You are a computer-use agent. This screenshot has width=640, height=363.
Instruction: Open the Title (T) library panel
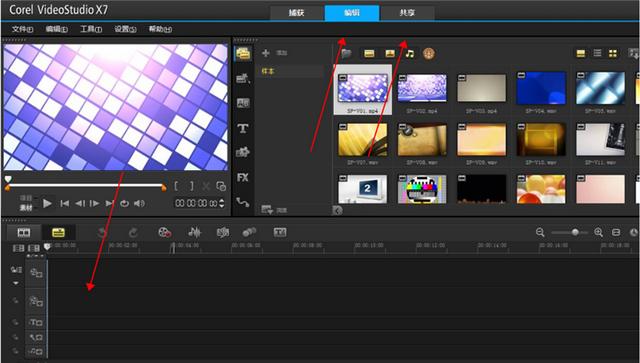click(x=243, y=129)
